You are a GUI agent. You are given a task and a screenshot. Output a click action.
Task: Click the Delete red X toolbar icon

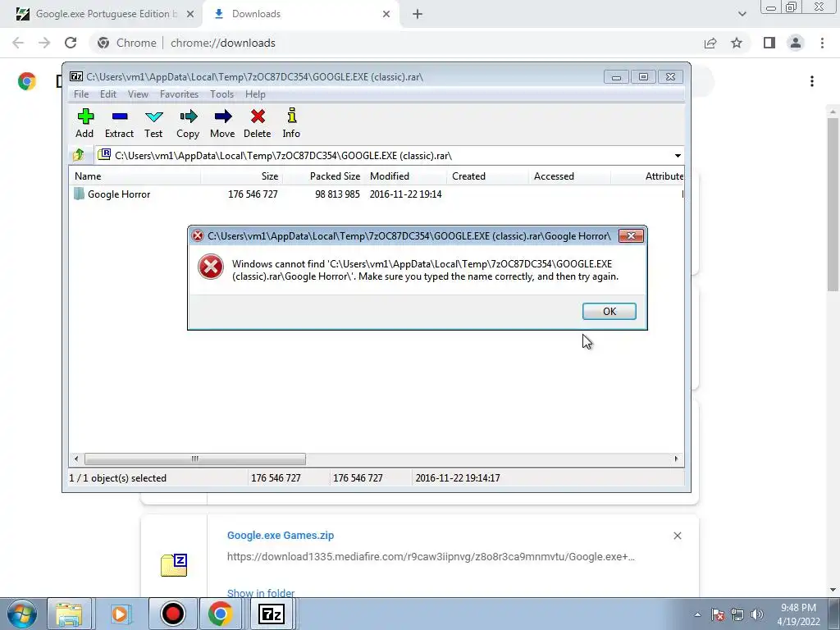tap(257, 123)
